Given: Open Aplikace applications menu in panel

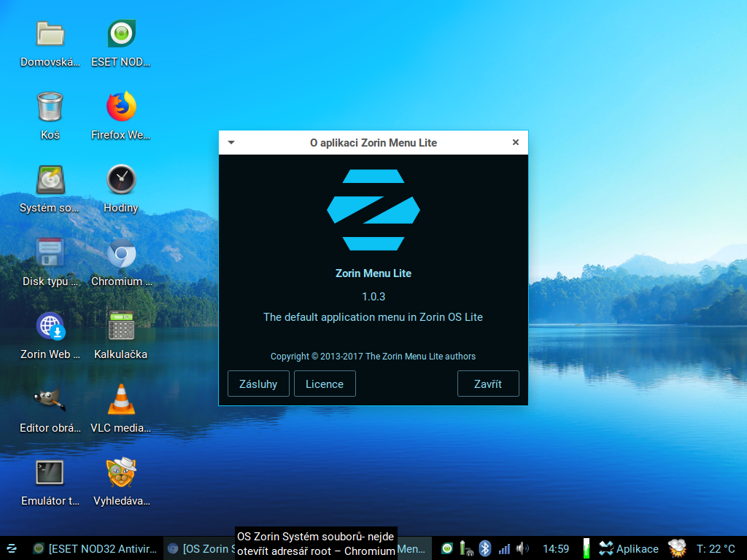Looking at the screenshot, I should (629, 548).
